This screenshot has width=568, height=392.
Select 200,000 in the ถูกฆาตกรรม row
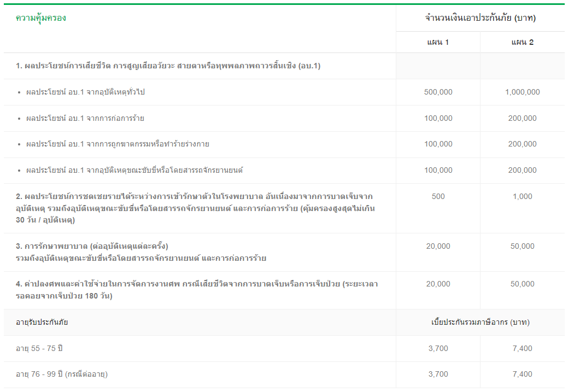(523, 144)
